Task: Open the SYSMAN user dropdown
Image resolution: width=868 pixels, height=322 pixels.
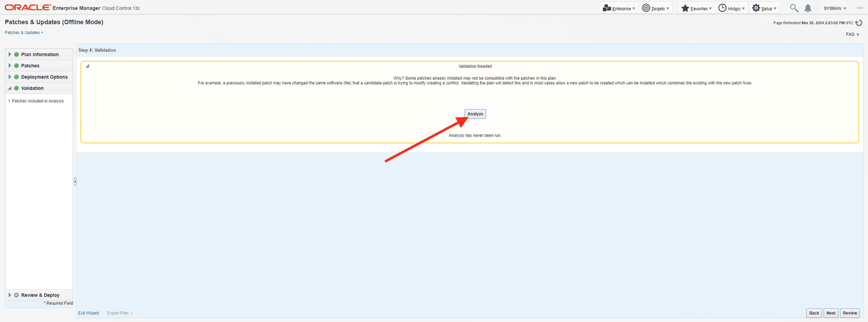Action: tap(835, 9)
